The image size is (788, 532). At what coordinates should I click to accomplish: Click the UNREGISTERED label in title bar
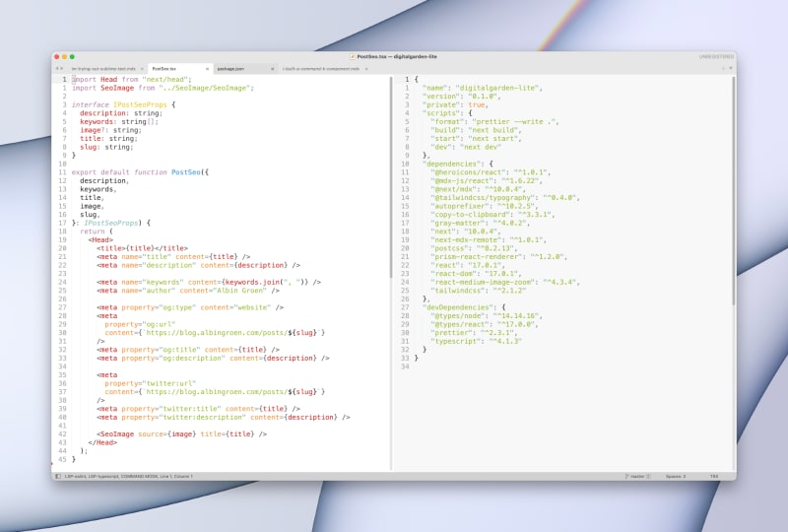pos(716,57)
